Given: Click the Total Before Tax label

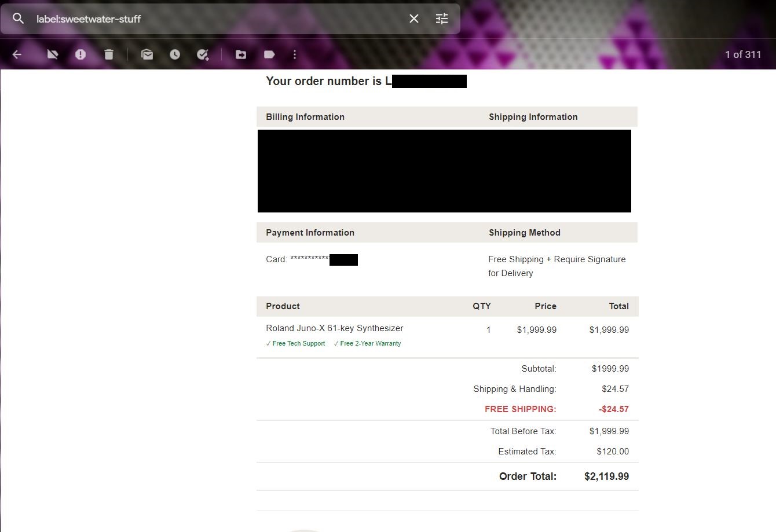Looking at the screenshot, I should point(523,431).
